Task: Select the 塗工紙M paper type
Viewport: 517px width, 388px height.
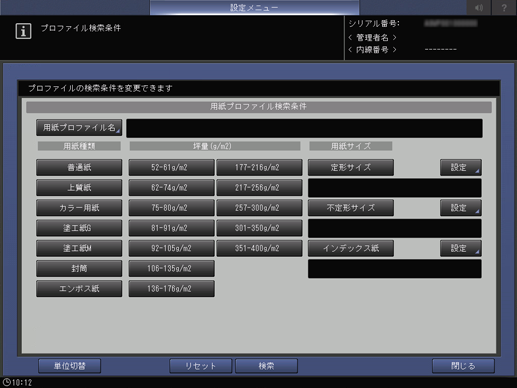Action: 79,248
